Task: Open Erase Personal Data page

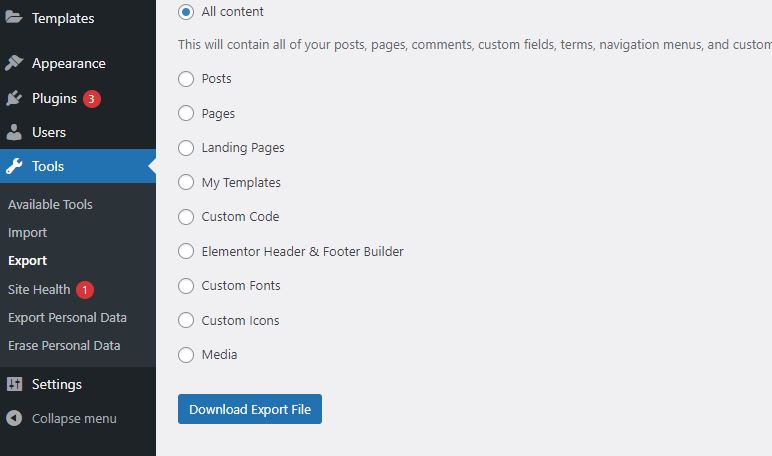Action: [x=64, y=345]
